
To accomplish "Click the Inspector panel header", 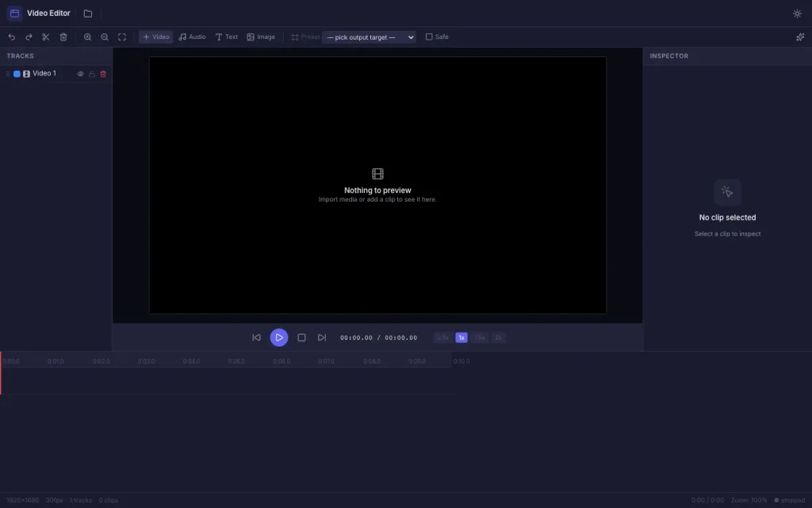I will (728, 56).
